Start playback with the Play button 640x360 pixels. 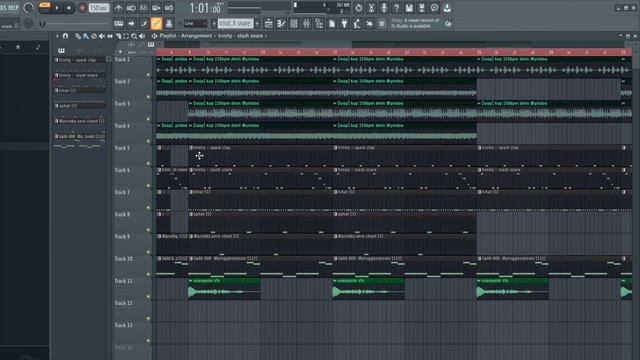[x=57, y=8]
